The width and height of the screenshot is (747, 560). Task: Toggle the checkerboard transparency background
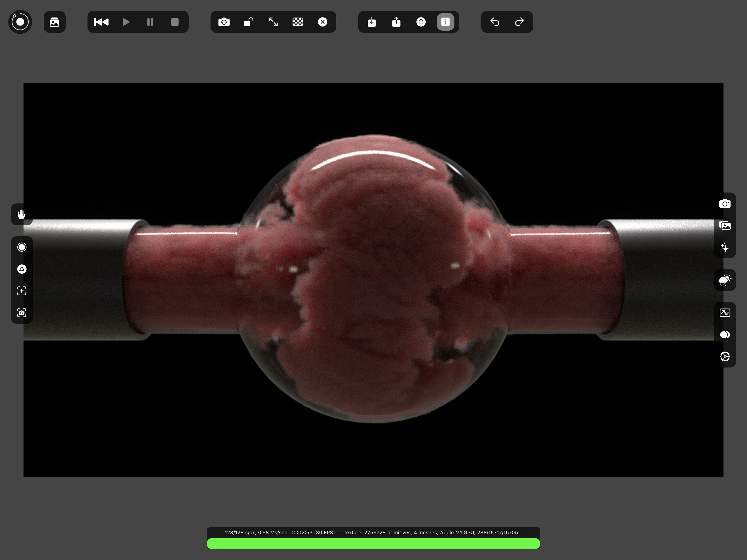[x=298, y=22]
